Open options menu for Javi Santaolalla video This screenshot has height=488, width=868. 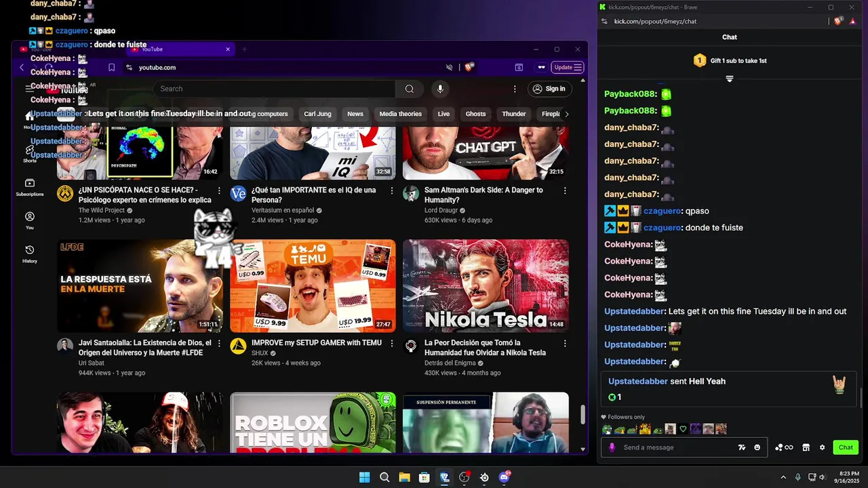click(x=218, y=343)
